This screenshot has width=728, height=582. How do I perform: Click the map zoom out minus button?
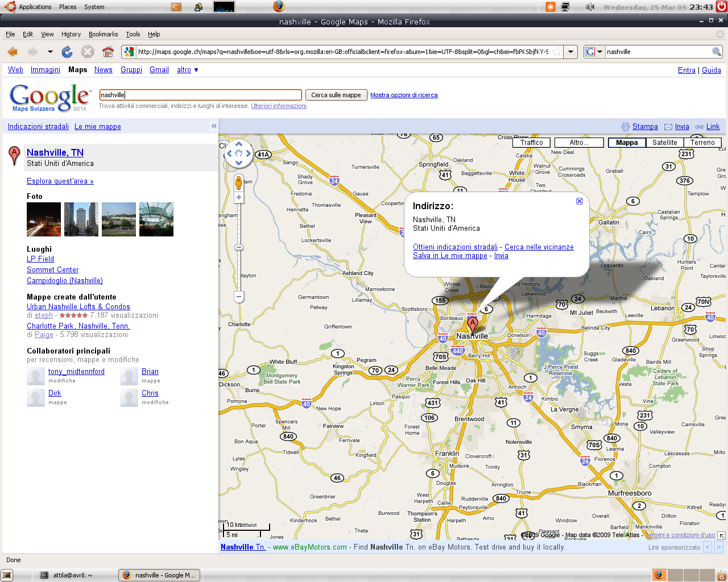[239, 297]
